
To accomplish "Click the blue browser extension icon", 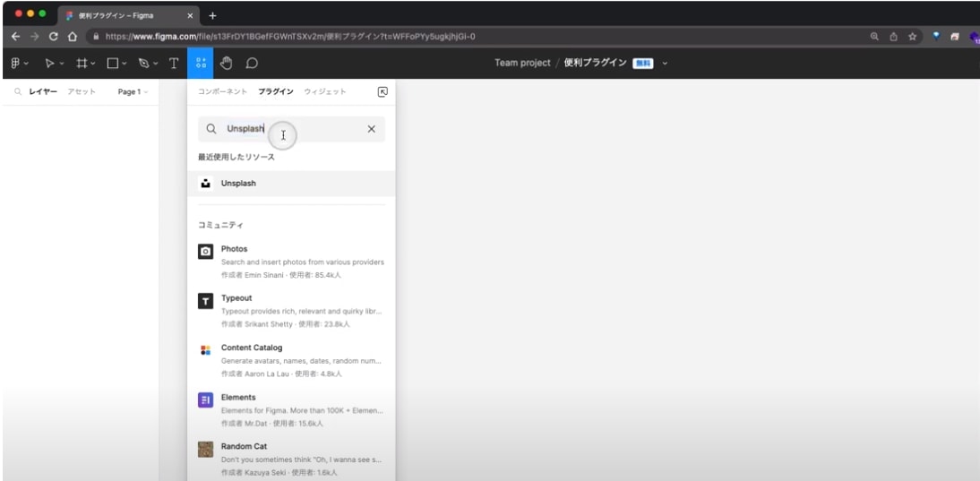I will [935, 37].
